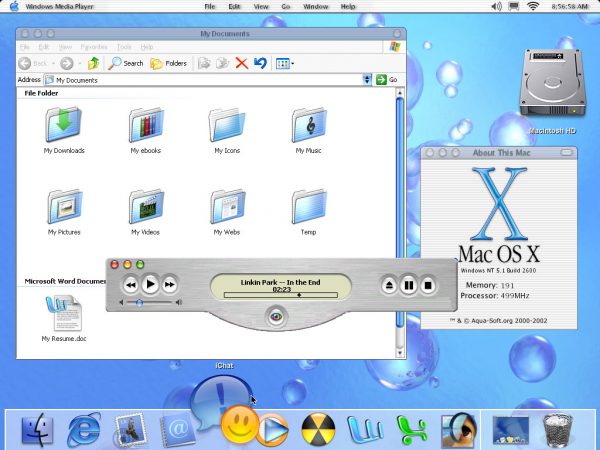Open Finder from the dock

click(x=37, y=429)
